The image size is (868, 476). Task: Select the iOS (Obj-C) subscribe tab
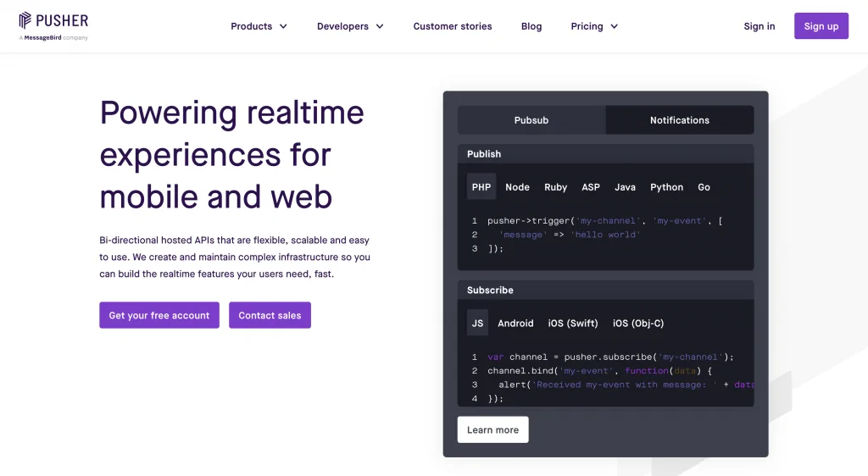pos(637,323)
